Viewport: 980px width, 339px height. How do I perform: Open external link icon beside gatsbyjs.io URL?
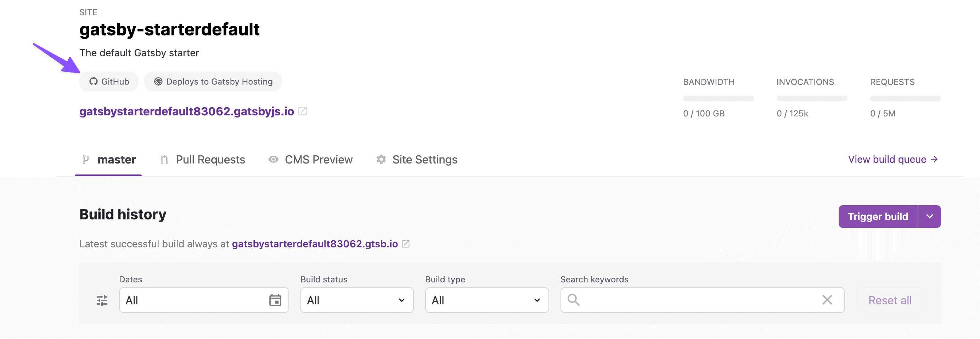click(x=303, y=111)
